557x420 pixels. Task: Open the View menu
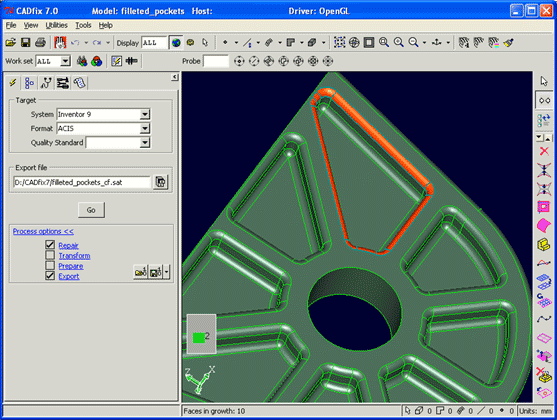(31, 25)
